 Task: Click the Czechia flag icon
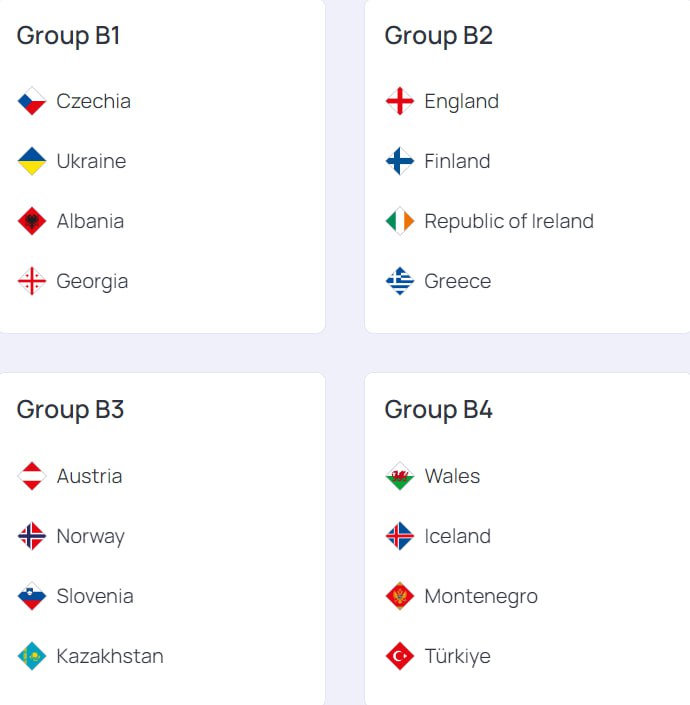(31, 101)
